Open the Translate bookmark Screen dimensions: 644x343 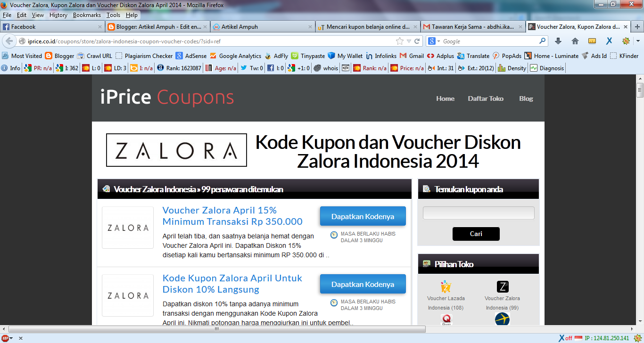click(473, 56)
